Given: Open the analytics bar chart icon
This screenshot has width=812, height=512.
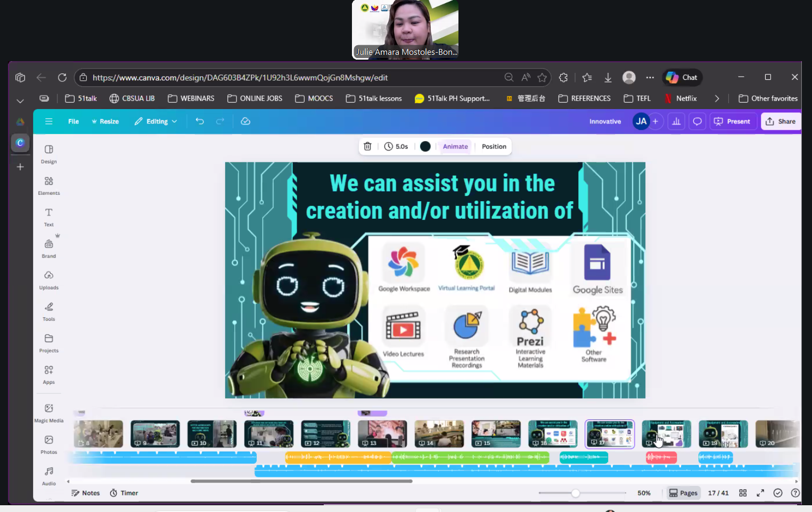Looking at the screenshot, I should click(676, 121).
